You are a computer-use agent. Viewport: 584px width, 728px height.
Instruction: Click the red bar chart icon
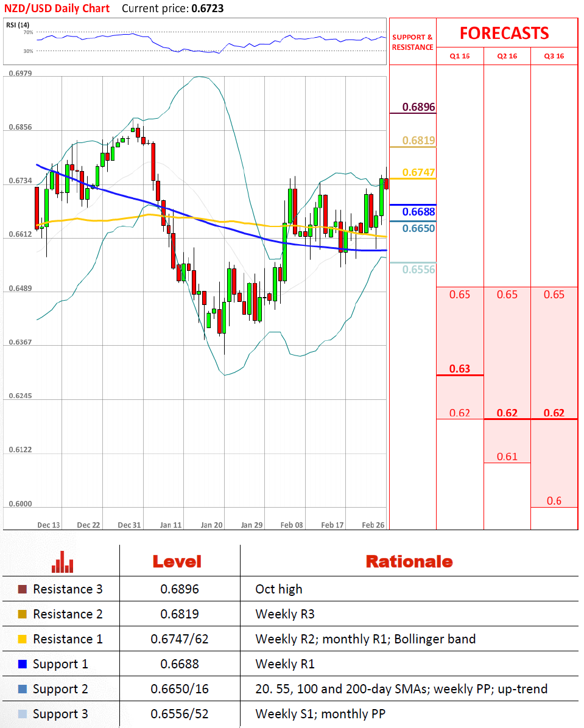[x=62, y=561]
